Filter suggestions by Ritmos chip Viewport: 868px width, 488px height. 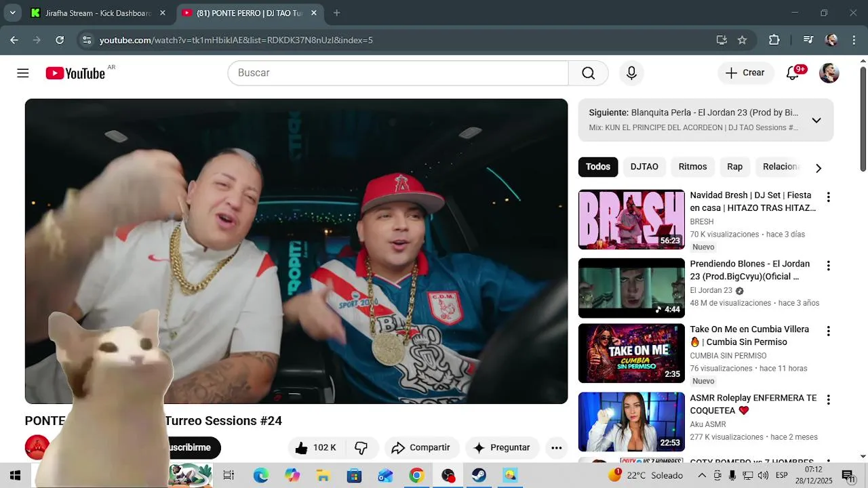point(692,167)
